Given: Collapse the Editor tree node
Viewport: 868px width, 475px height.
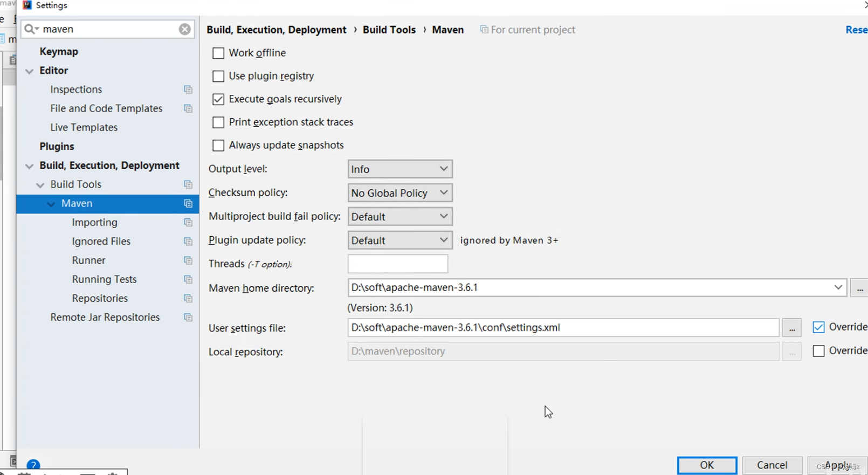Looking at the screenshot, I should coord(30,71).
